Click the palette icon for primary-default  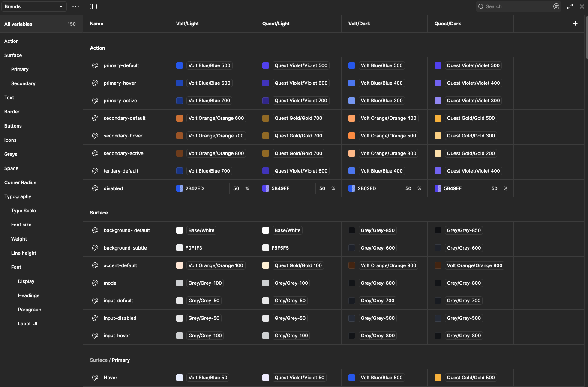point(95,65)
